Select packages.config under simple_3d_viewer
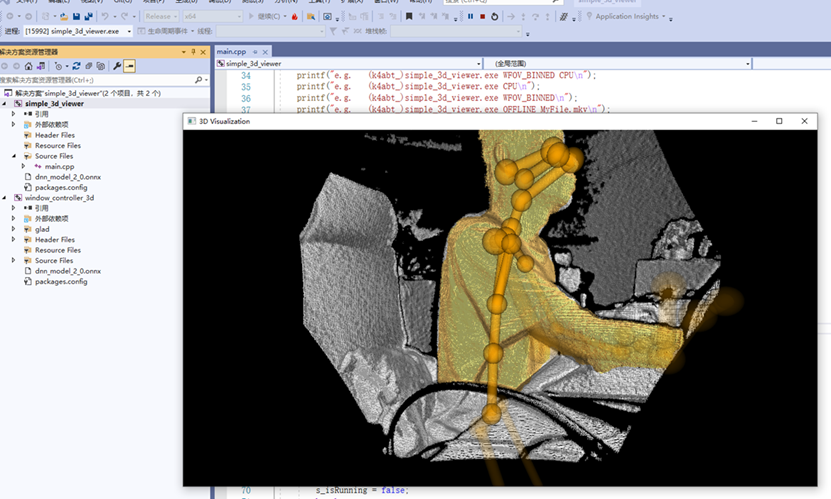 (x=61, y=188)
